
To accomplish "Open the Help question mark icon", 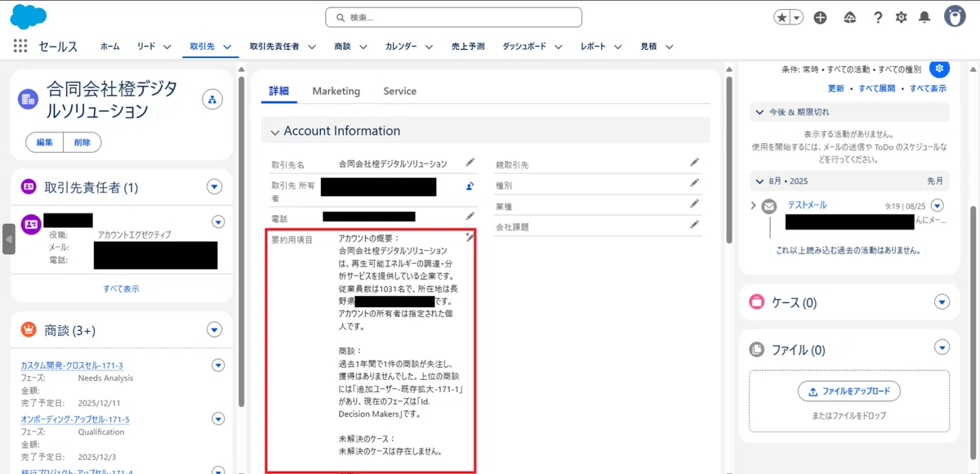I will pos(878,17).
